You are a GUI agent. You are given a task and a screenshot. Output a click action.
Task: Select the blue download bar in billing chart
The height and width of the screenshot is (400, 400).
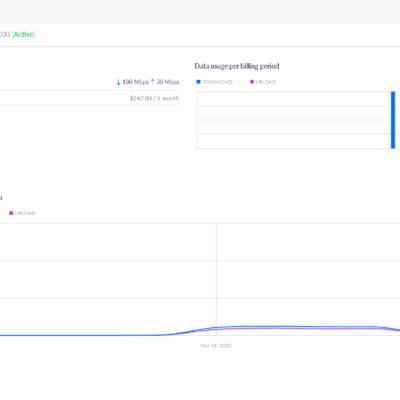(x=393, y=120)
